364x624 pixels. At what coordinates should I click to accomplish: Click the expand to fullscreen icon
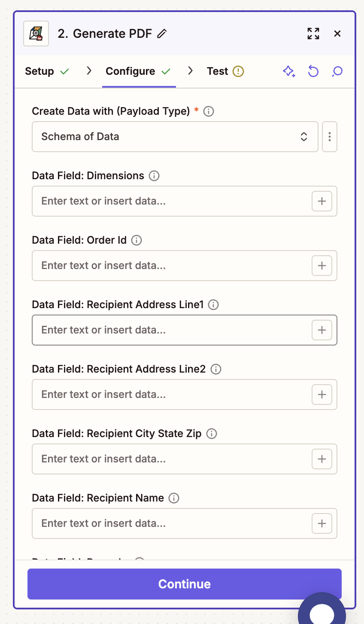tap(313, 34)
